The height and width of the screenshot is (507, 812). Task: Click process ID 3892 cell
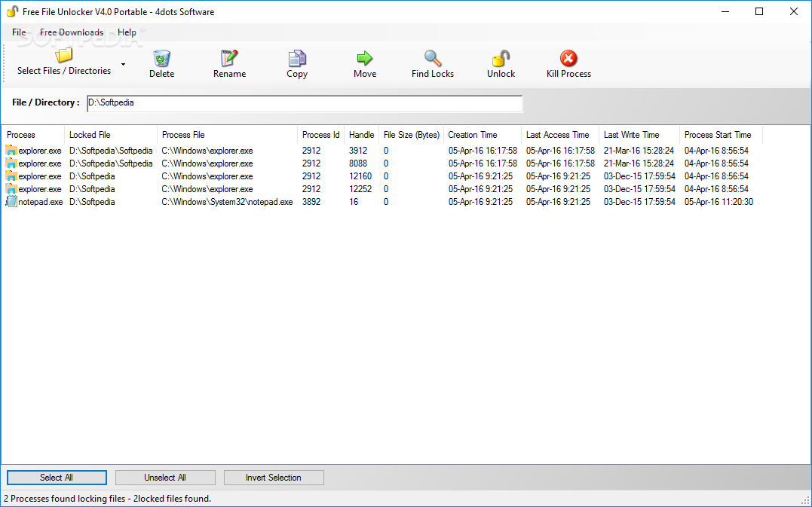[x=311, y=203]
